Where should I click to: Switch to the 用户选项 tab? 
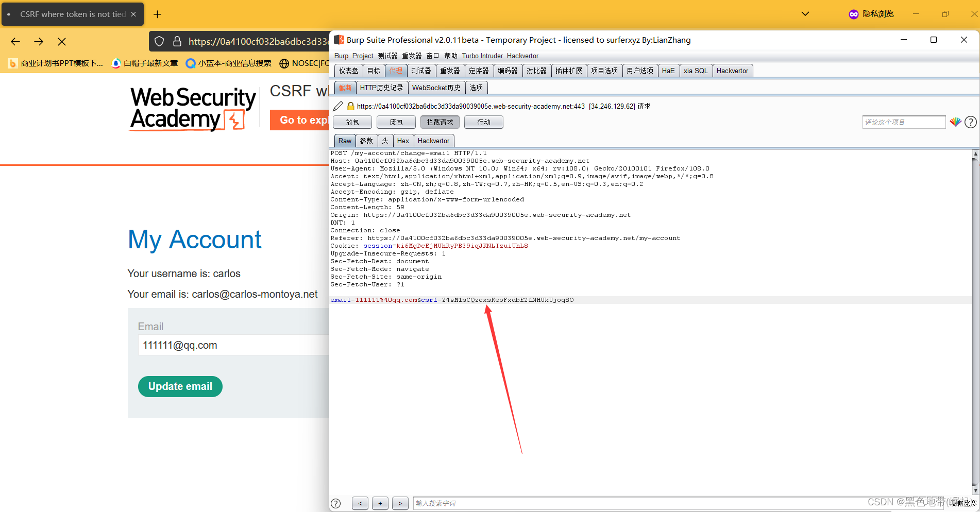click(640, 71)
